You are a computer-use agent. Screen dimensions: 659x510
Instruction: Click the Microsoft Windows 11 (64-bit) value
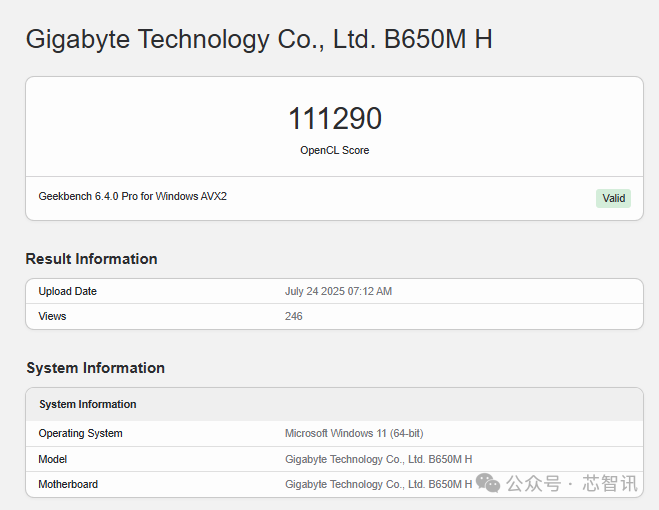click(354, 433)
